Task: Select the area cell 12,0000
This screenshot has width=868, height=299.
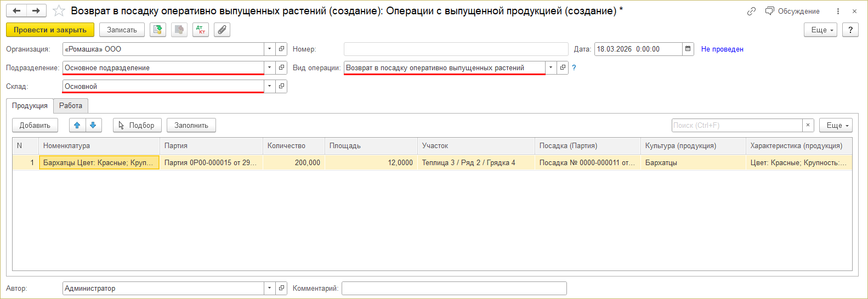Action: [x=371, y=162]
